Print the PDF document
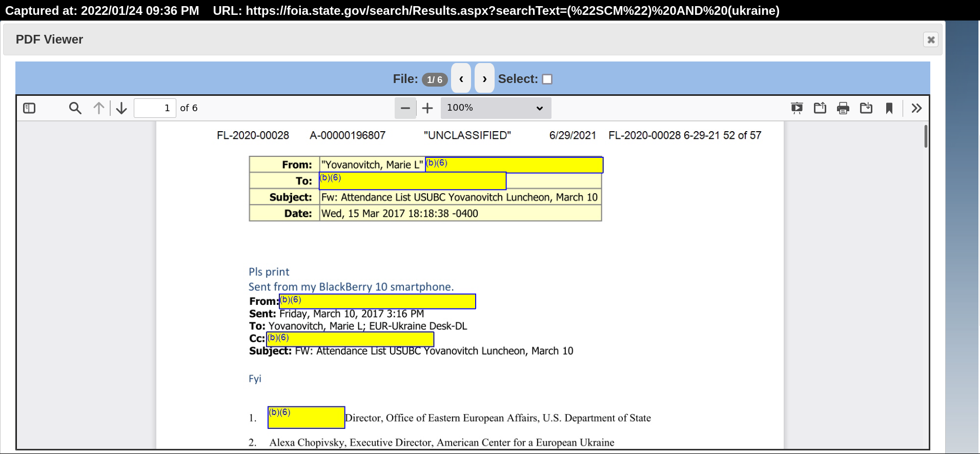Viewport: 980px width, 454px height. [843, 108]
